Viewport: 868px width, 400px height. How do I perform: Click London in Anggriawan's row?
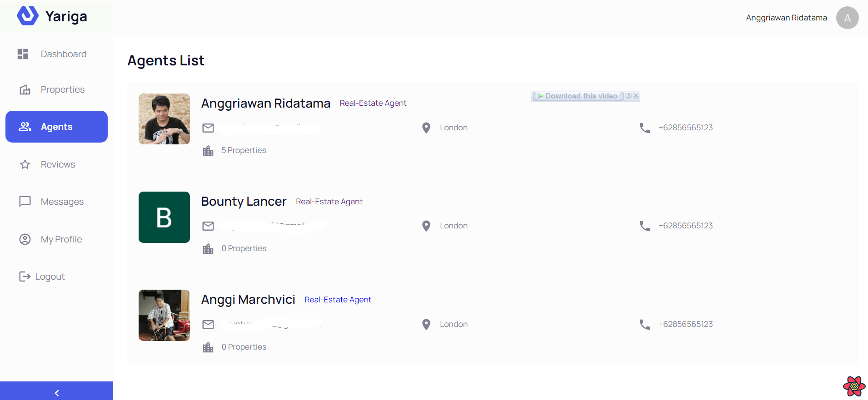pyautogui.click(x=454, y=128)
